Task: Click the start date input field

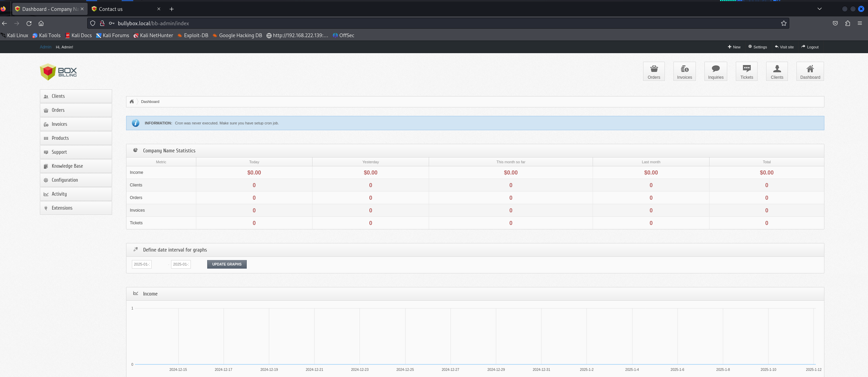Action: tap(142, 264)
